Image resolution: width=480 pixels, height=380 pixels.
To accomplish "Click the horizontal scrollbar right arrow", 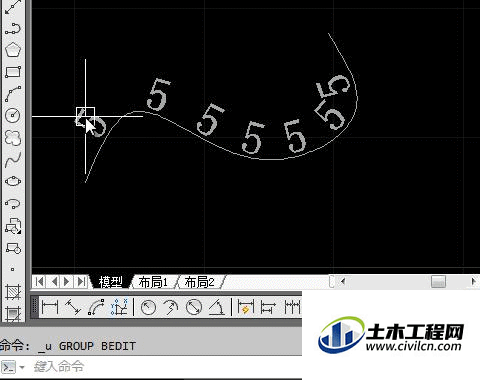I will pyautogui.click(x=473, y=282).
